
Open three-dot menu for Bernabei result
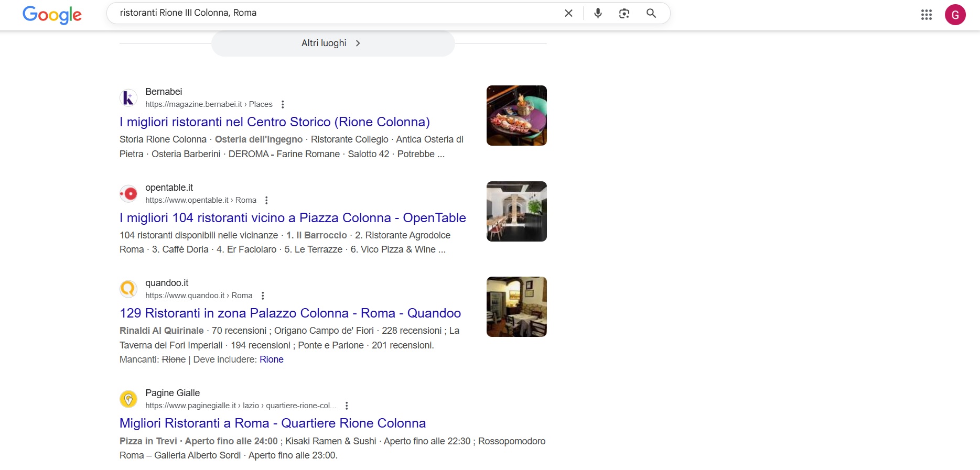pyautogui.click(x=283, y=104)
